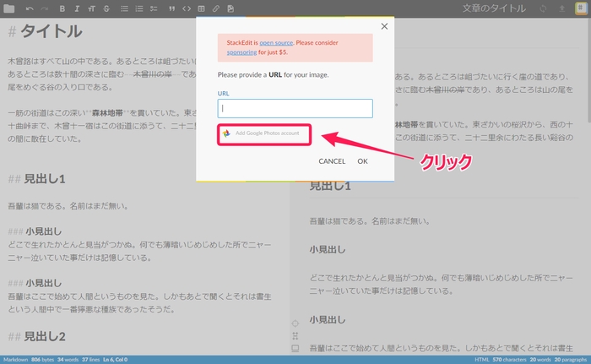Click the redo arrow icon

[45, 8]
